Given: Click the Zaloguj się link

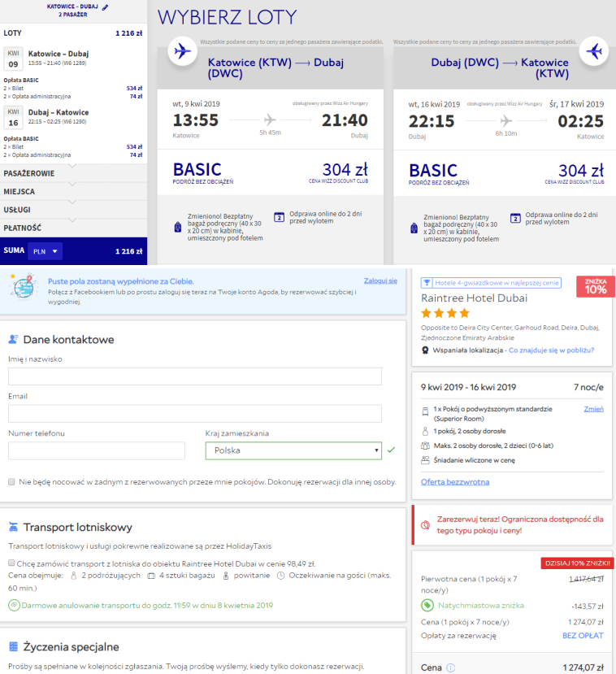Looking at the screenshot, I should (380, 280).
